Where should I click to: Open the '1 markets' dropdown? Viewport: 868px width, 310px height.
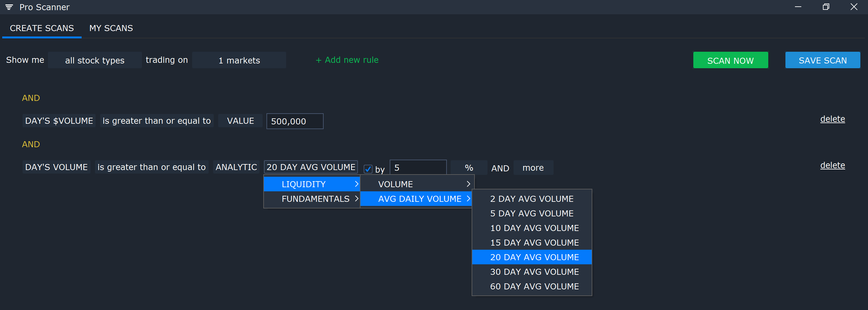tap(239, 60)
